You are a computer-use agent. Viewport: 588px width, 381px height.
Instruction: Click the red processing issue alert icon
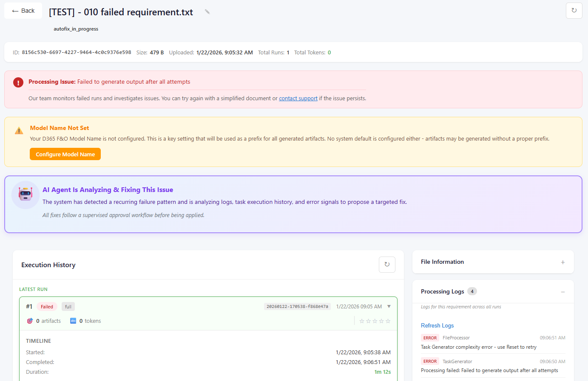[x=18, y=82]
